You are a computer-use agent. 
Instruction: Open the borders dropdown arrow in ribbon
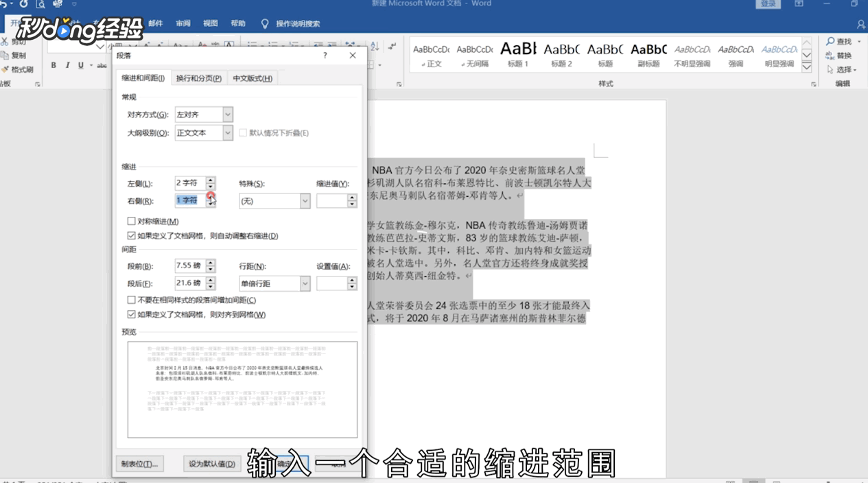(x=379, y=65)
